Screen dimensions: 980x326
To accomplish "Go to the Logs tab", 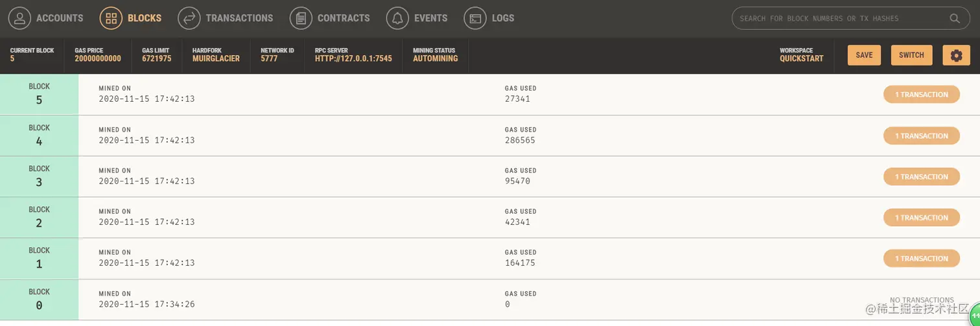I will click(x=502, y=18).
